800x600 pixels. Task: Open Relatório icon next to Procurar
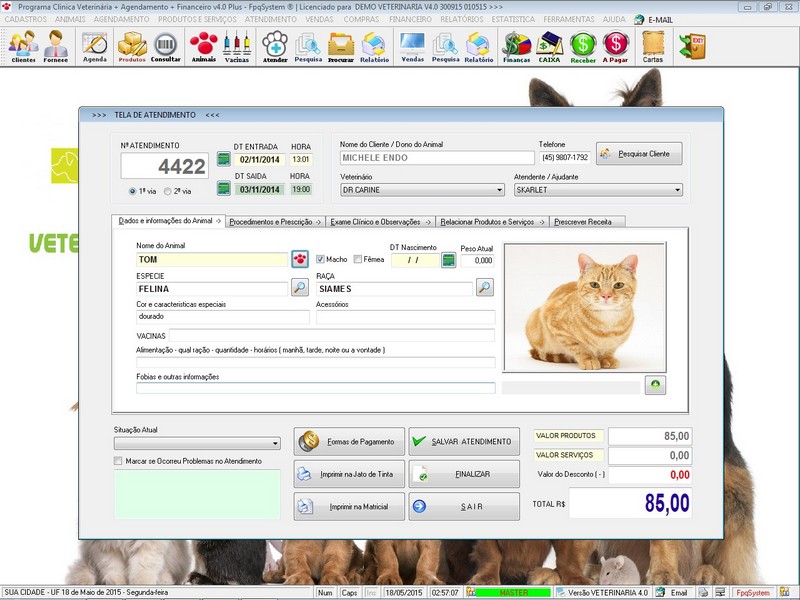click(x=374, y=46)
